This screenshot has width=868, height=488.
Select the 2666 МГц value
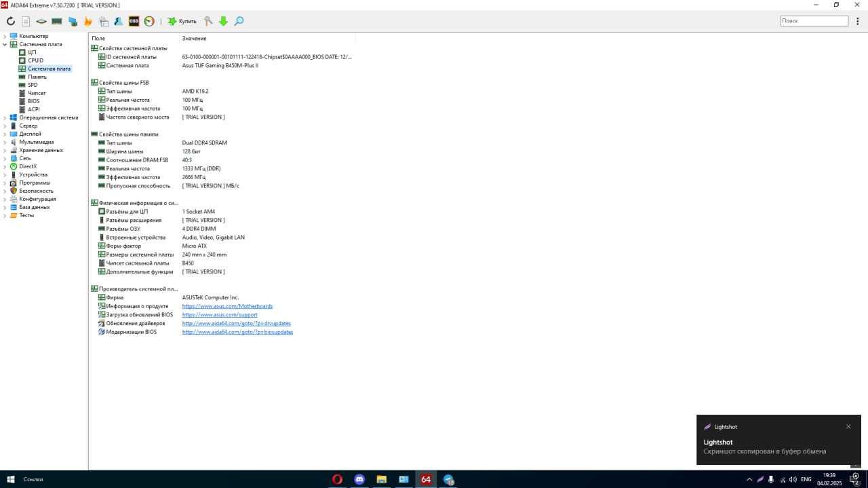pyautogui.click(x=194, y=178)
